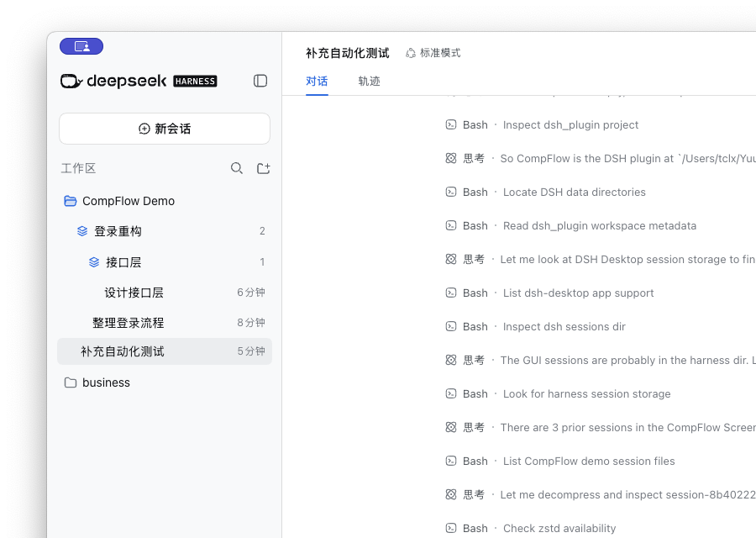Select the 对话 tab

coord(317,81)
